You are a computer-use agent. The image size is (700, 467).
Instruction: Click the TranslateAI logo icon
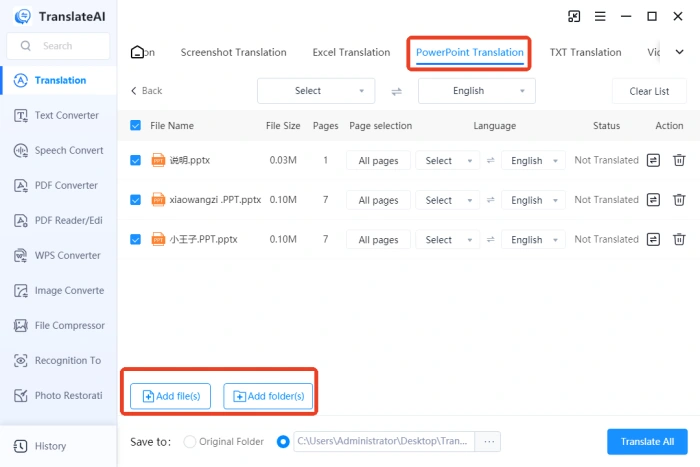click(x=22, y=17)
